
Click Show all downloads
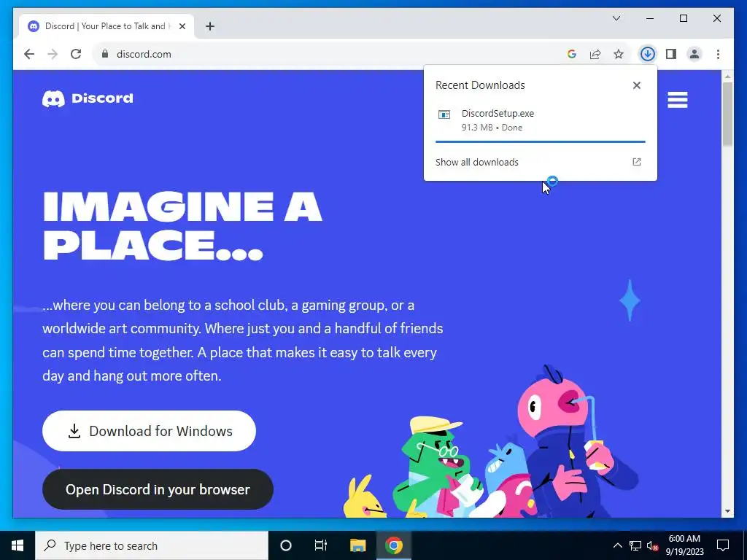(x=477, y=162)
